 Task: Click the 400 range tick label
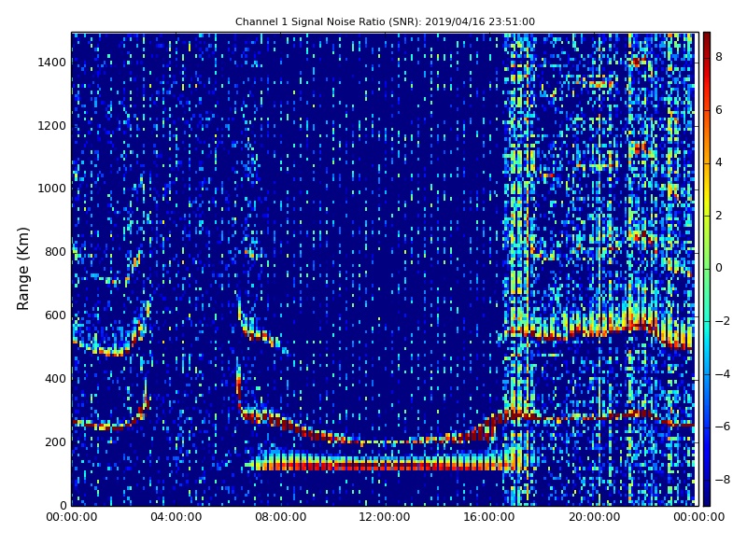tap(56, 379)
